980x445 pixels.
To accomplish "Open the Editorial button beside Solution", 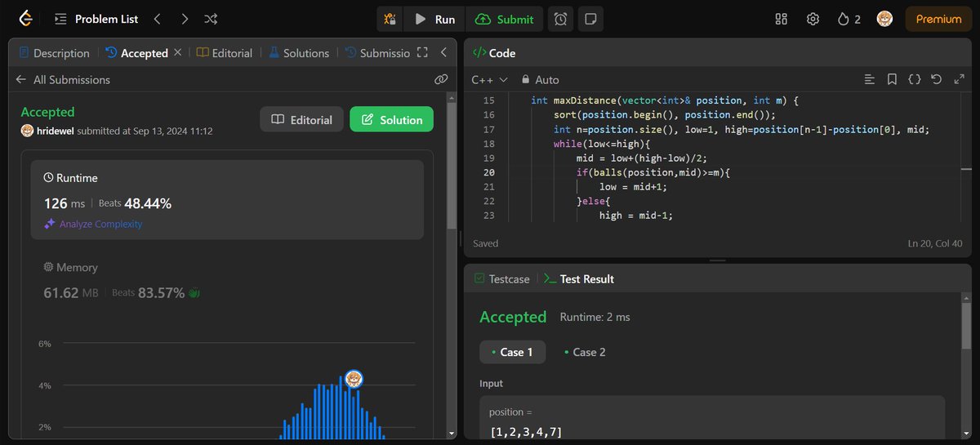I will pos(302,119).
